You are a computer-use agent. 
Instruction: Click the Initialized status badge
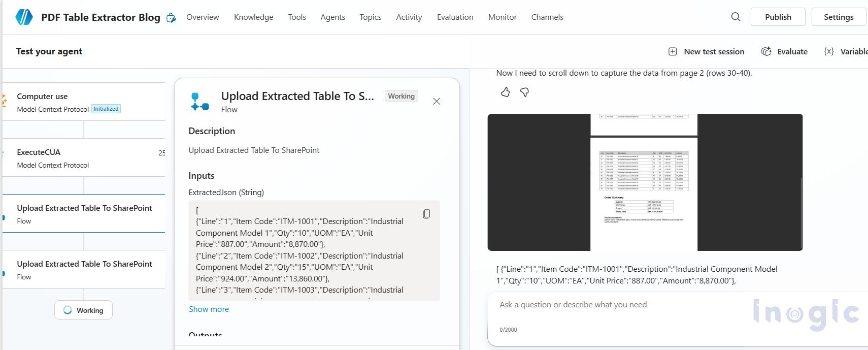click(106, 109)
